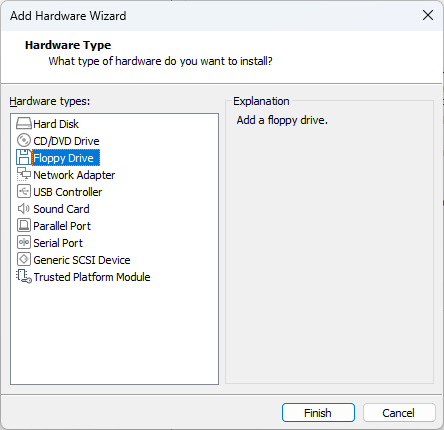Click the CD/DVD disc icon
444x430 pixels.
[24, 140]
